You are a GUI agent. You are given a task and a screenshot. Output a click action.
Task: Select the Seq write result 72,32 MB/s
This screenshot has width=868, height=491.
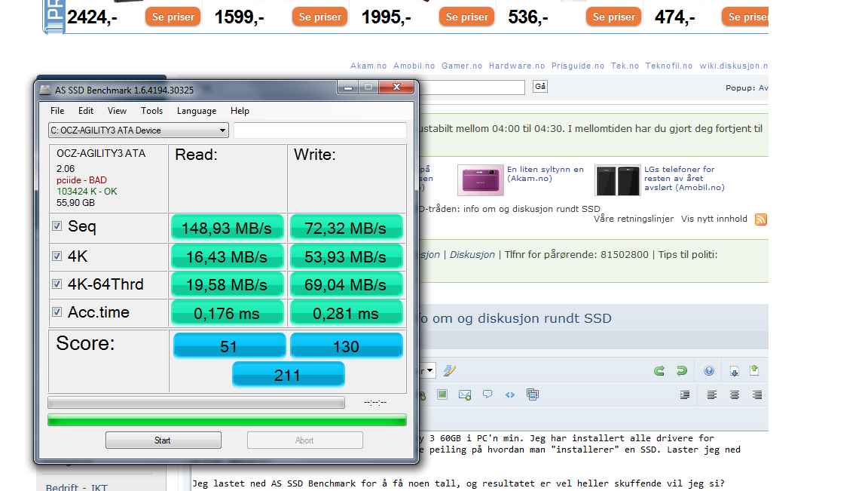coord(346,228)
